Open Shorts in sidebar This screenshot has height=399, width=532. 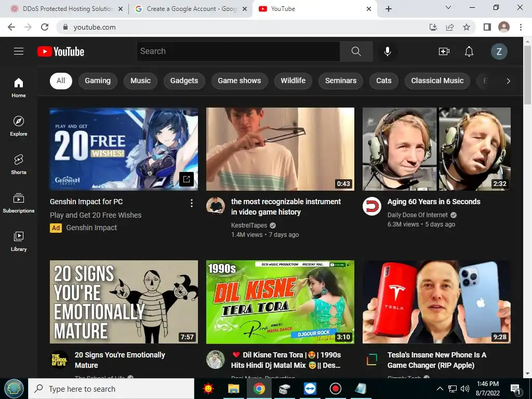coord(19,164)
